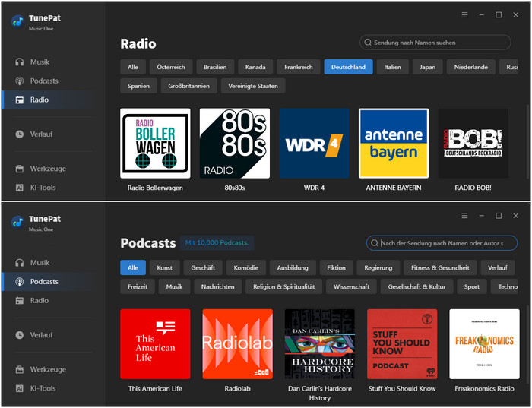532x408 pixels.
Task: Open hamburger menu in Radio window
Action: click(464, 15)
